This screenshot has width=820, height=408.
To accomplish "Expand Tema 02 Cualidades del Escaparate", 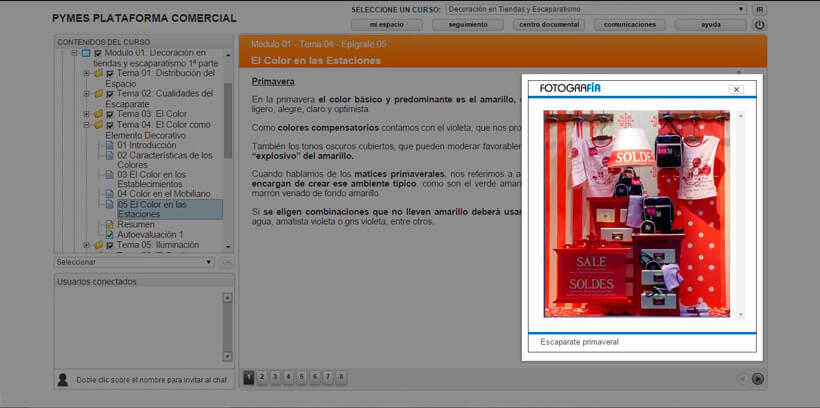I will click(x=86, y=94).
